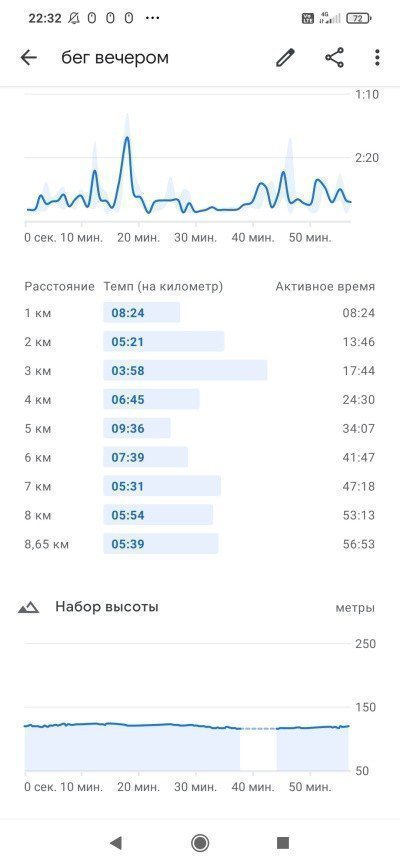Tap the 1 км split row
The height and width of the screenshot is (867, 400).
(200, 313)
